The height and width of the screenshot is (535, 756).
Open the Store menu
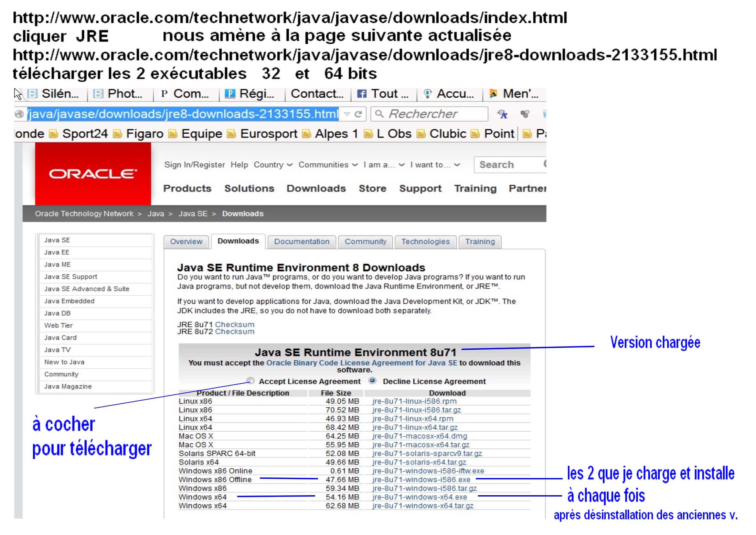(372, 189)
